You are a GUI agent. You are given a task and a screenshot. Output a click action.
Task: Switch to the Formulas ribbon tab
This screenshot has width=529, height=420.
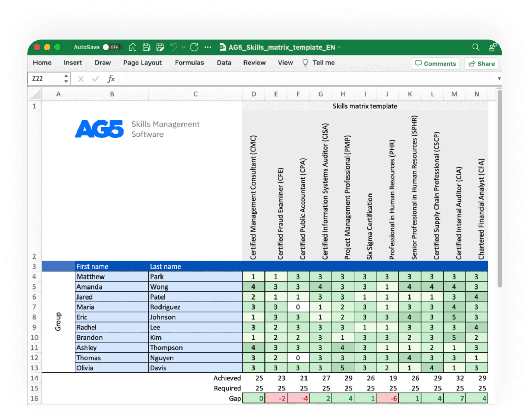tap(189, 63)
